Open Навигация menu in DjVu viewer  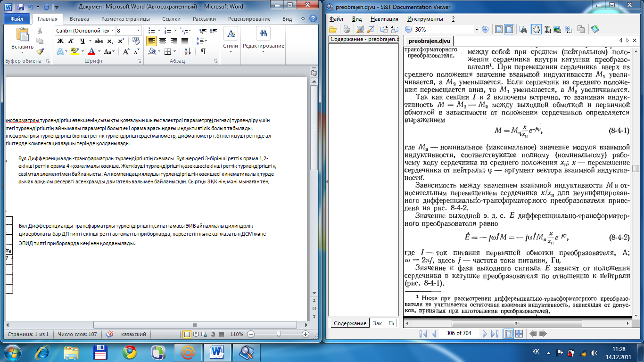coord(385,19)
